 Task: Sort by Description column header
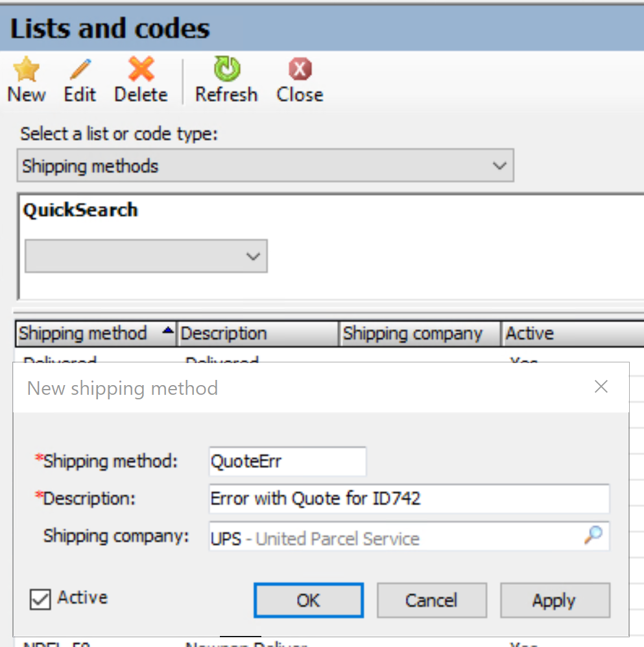pos(257,333)
